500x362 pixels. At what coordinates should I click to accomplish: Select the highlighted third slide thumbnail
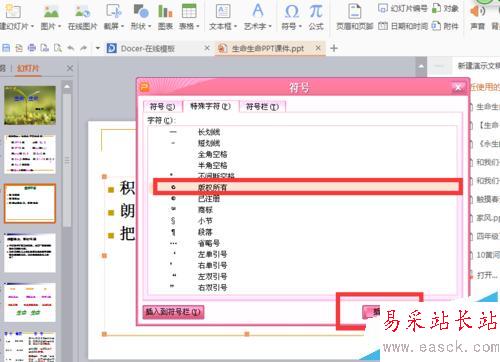click(x=30, y=203)
